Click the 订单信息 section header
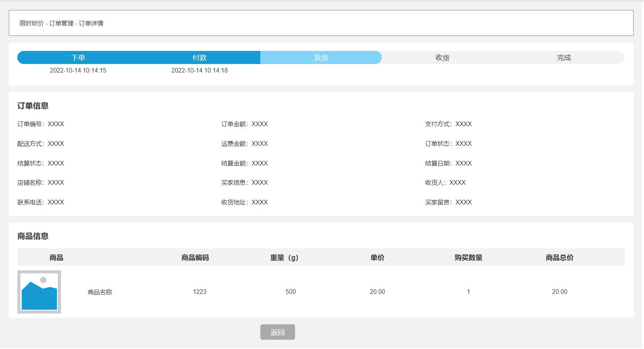Image resolution: width=644 pixels, height=349 pixels. pyautogui.click(x=33, y=105)
